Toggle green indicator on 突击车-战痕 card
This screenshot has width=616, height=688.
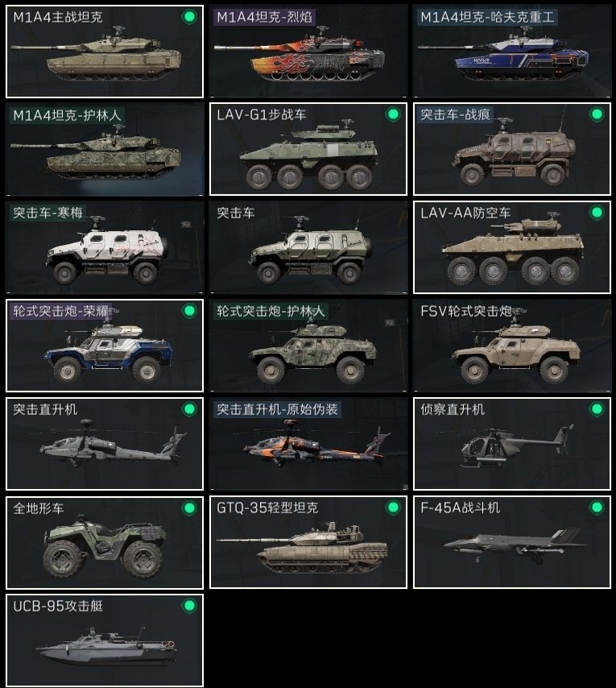point(597,114)
